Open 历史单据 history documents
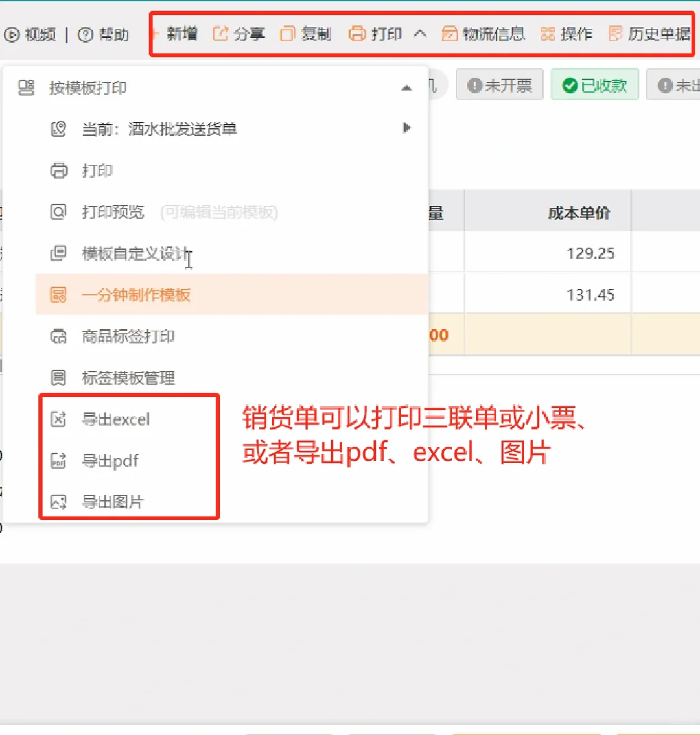 (659, 34)
